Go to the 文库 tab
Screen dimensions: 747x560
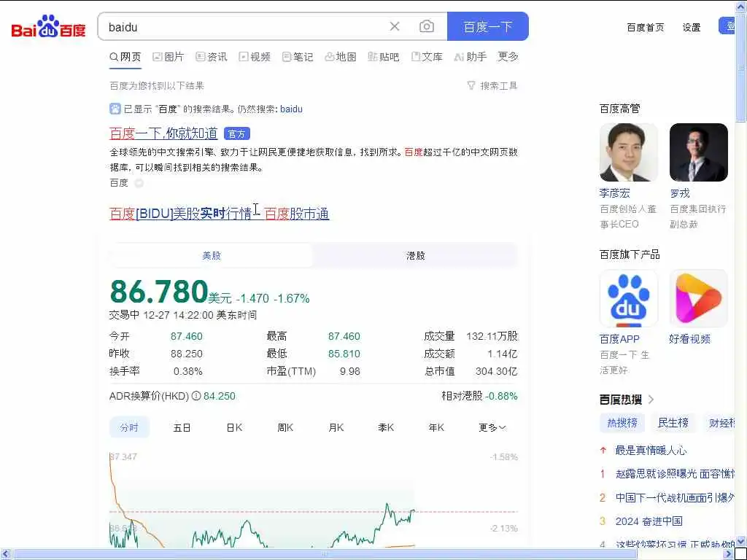427,57
